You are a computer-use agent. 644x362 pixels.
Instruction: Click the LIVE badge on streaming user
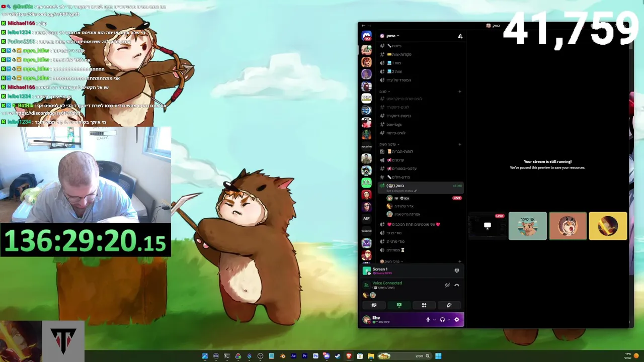457,198
